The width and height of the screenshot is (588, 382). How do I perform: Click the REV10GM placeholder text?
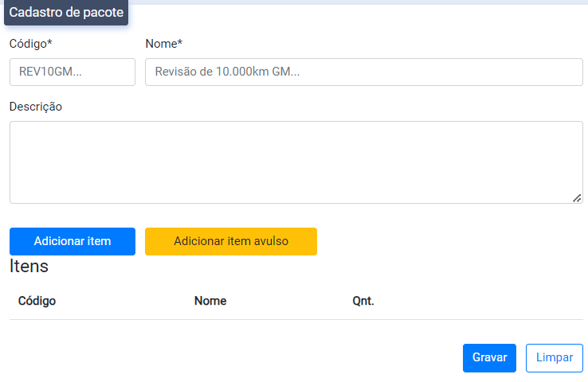[51, 72]
